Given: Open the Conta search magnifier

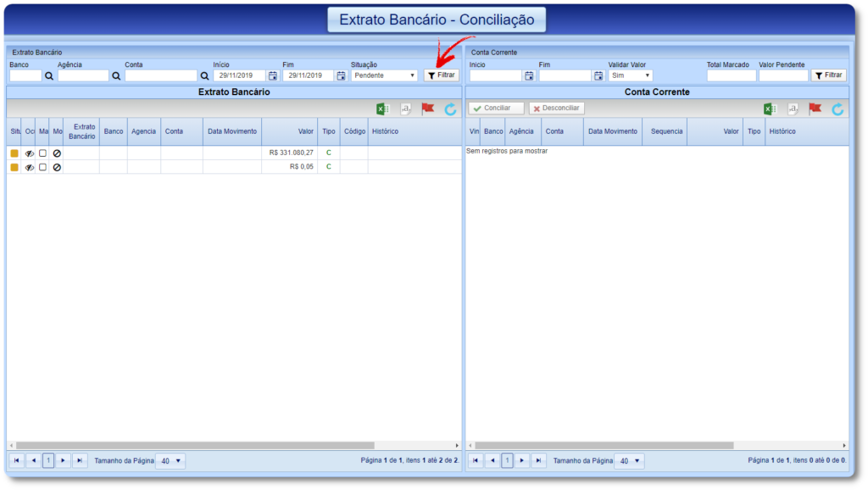Looking at the screenshot, I should [204, 75].
